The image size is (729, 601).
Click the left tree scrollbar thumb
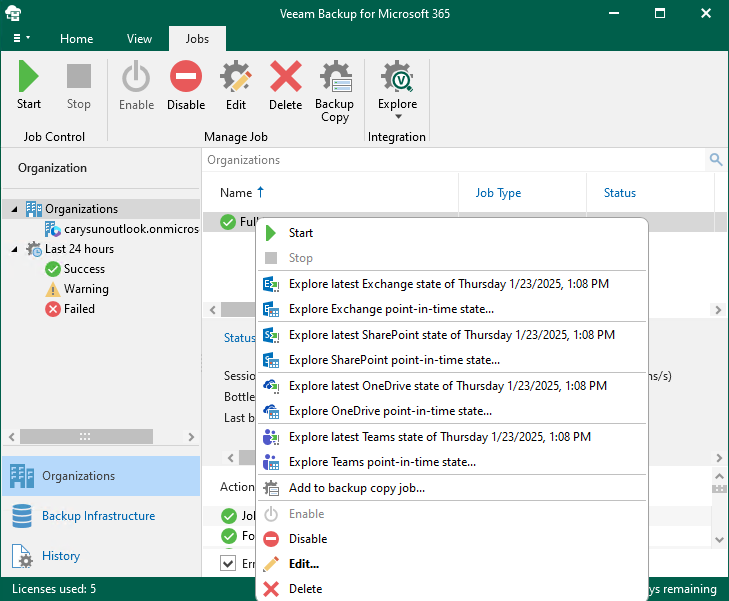click(x=86, y=436)
